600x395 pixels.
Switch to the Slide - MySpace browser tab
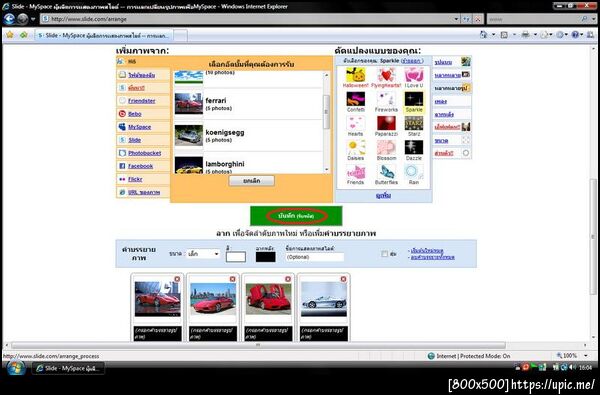tap(104, 35)
